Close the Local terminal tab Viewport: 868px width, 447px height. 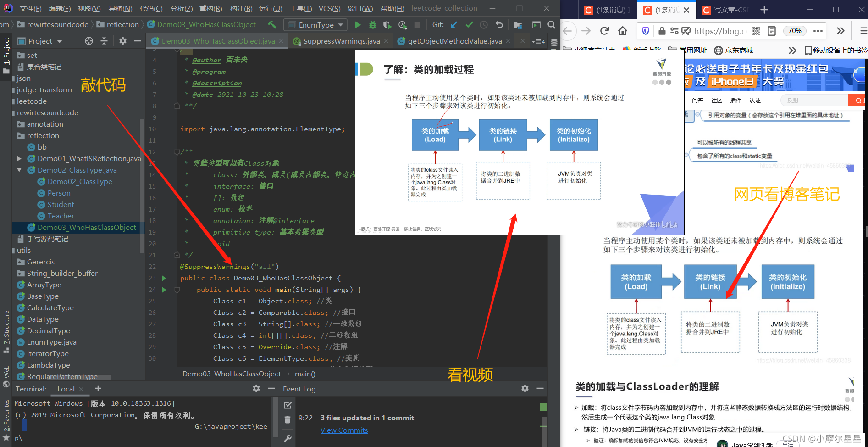tap(81, 389)
